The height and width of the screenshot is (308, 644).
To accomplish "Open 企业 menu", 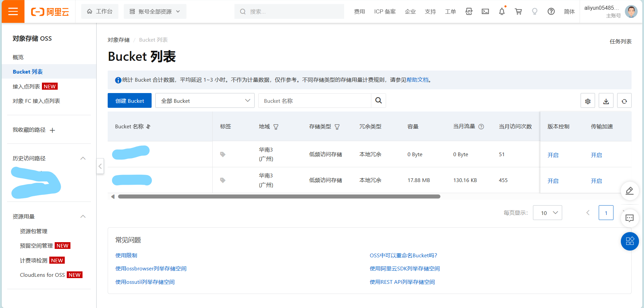I will (x=410, y=12).
